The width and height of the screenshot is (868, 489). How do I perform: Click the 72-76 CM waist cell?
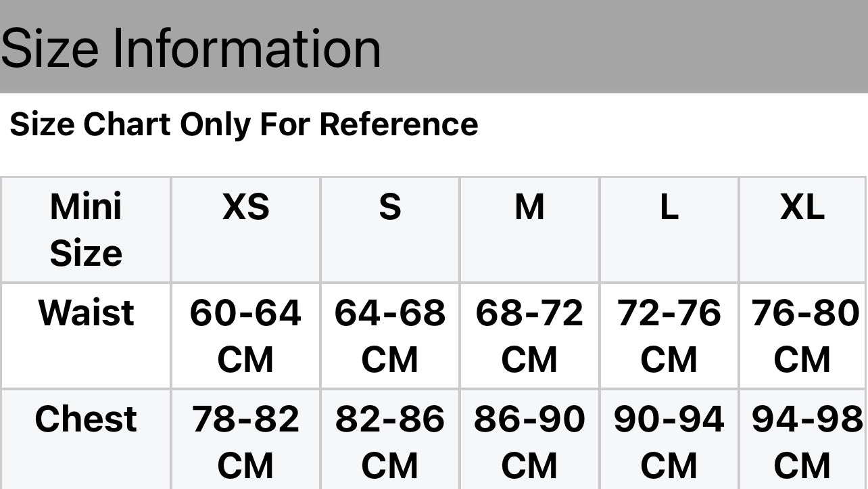669,335
